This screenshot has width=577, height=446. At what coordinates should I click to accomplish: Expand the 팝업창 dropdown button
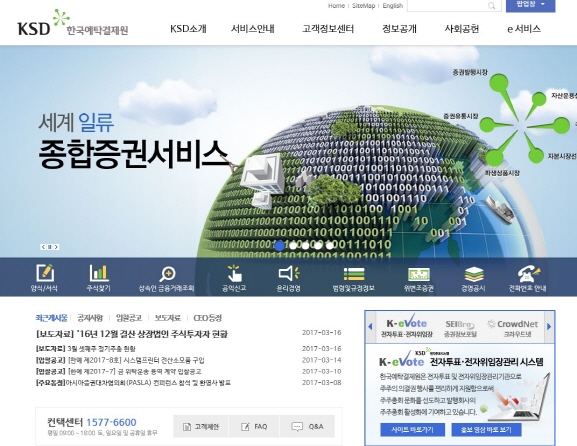(531, 5)
